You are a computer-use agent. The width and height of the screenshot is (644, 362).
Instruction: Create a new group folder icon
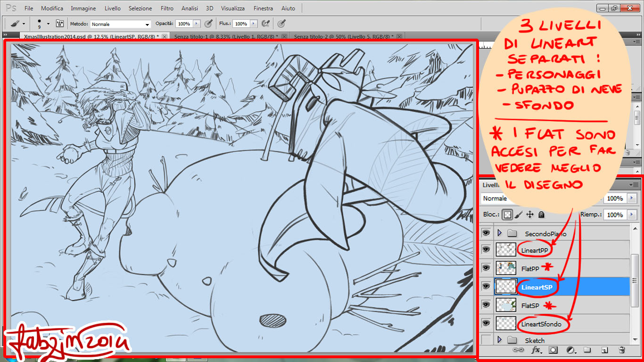[587, 350]
